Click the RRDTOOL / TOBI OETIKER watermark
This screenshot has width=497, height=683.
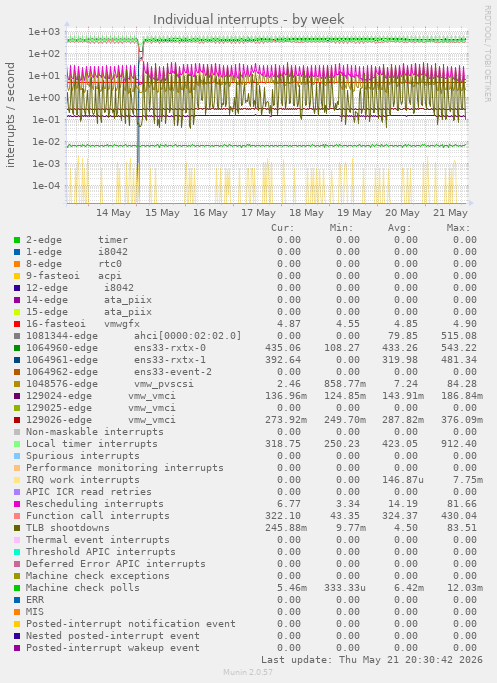(487, 54)
